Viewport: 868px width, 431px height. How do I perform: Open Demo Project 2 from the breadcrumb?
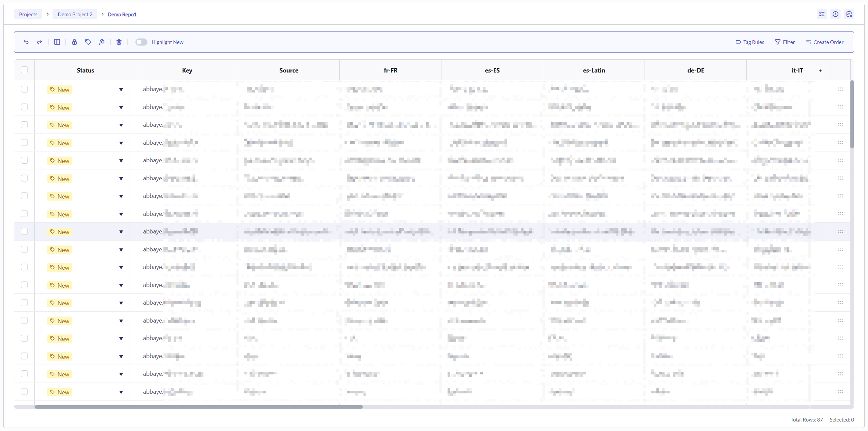coord(75,14)
